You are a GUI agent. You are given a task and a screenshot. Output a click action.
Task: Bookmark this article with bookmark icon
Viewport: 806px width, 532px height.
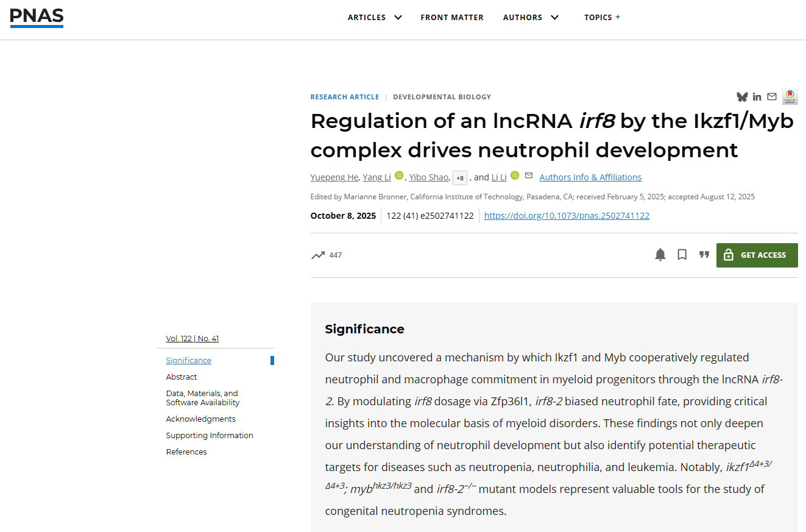click(682, 255)
